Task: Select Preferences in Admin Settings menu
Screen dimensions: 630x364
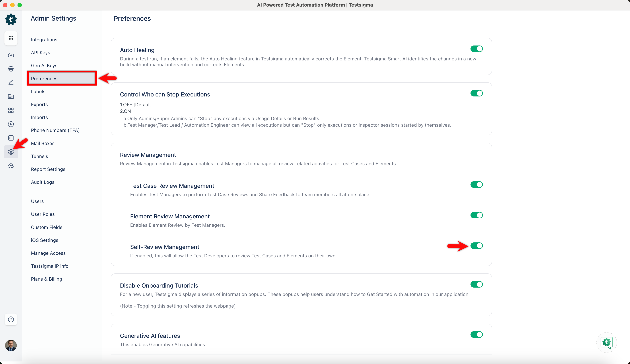Action: 44,78
